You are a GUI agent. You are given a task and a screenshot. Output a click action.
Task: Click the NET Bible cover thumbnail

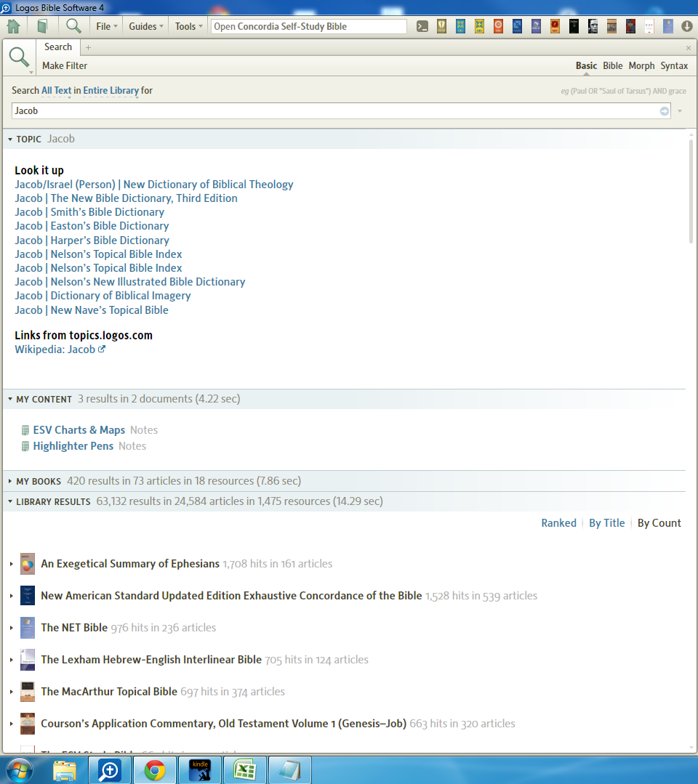[28, 628]
